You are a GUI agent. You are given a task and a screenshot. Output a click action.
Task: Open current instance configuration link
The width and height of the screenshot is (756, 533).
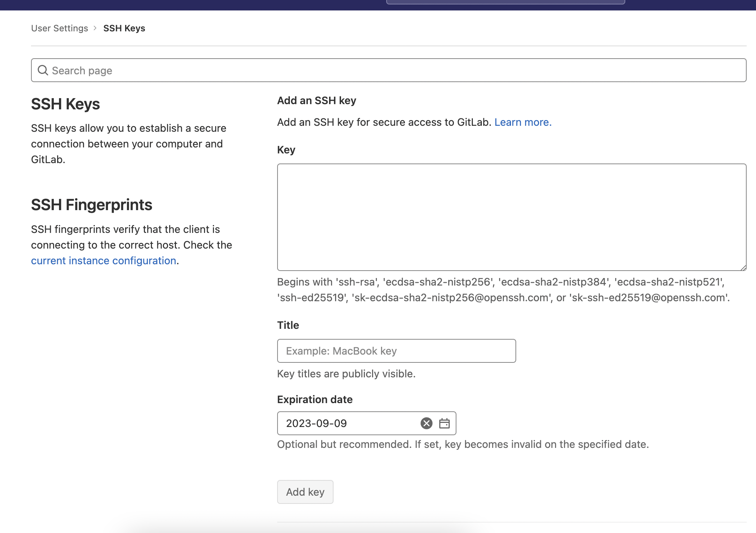(x=103, y=261)
